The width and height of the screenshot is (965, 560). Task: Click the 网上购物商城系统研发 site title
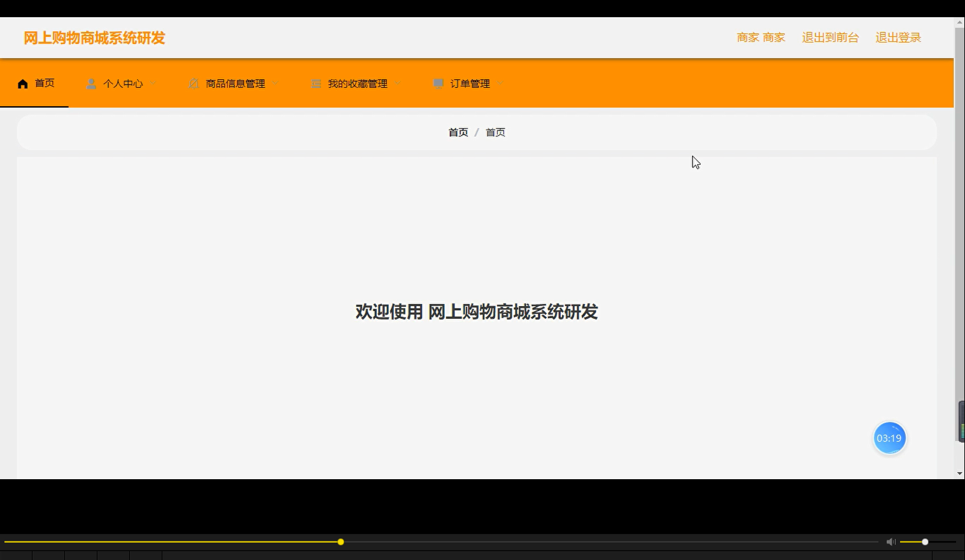point(94,38)
